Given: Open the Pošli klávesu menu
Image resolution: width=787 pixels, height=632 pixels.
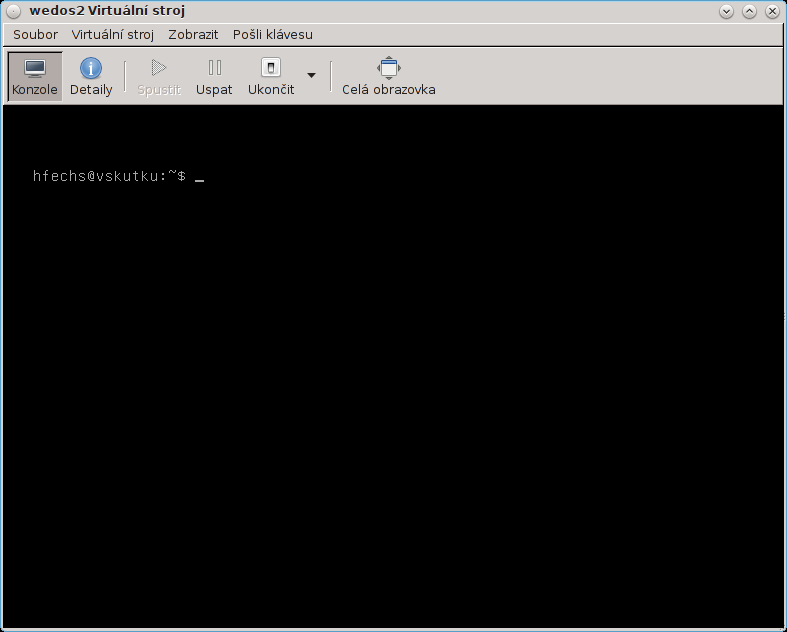Looking at the screenshot, I should [x=273, y=35].
